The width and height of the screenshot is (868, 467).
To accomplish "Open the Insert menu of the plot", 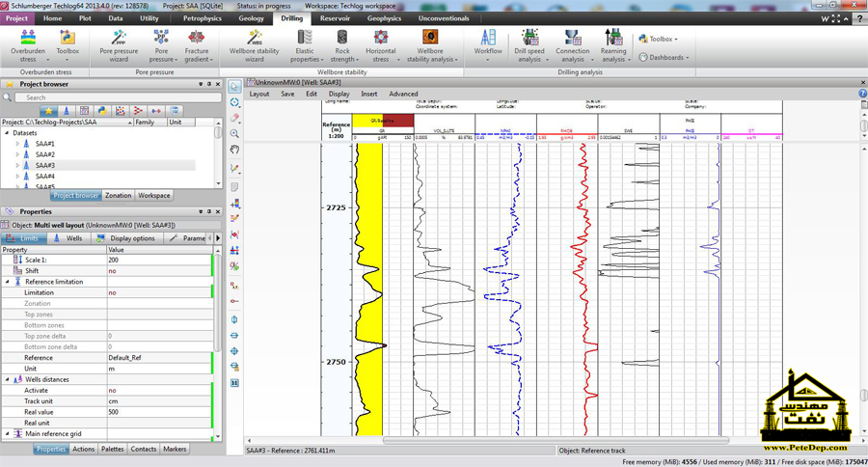I will [x=368, y=95].
